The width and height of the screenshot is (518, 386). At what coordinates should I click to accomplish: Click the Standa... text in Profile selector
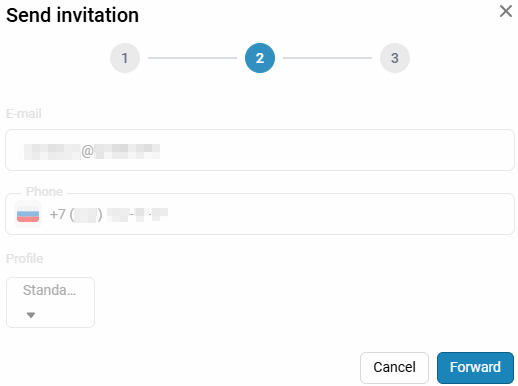(x=49, y=290)
